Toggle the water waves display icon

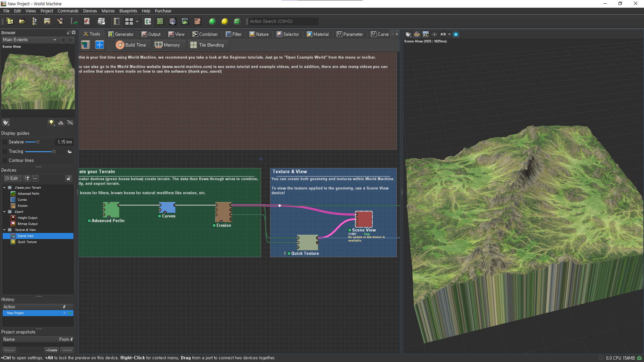tap(70, 123)
